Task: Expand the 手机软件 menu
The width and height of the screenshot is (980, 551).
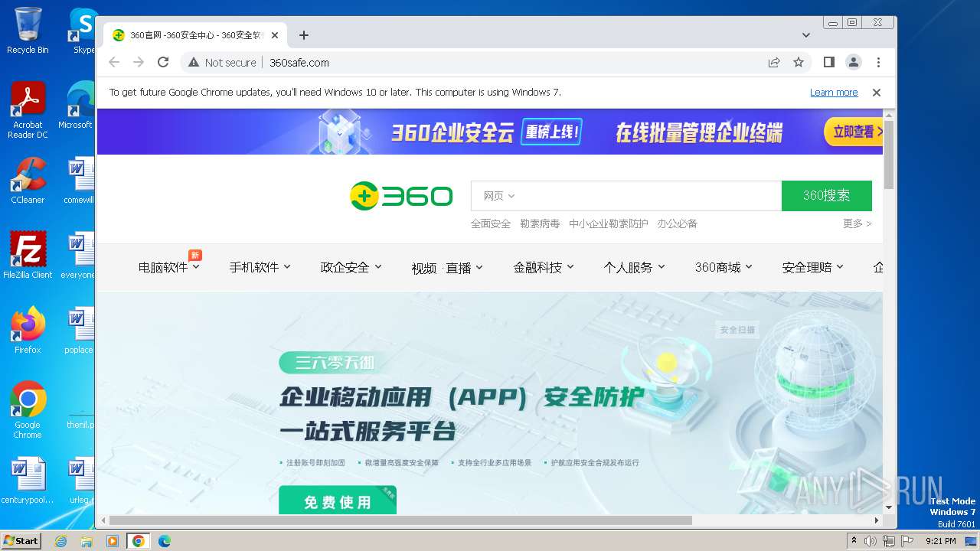Action: pyautogui.click(x=260, y=267)
